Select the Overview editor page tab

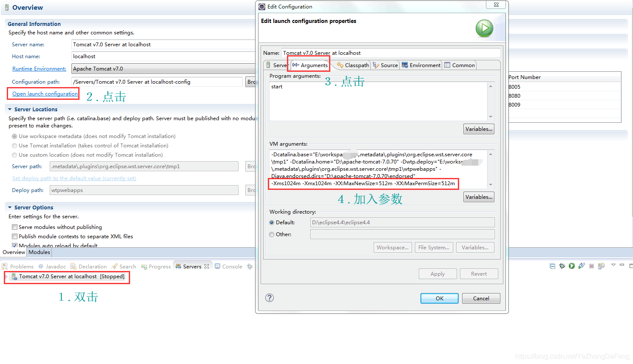(14, 252)
